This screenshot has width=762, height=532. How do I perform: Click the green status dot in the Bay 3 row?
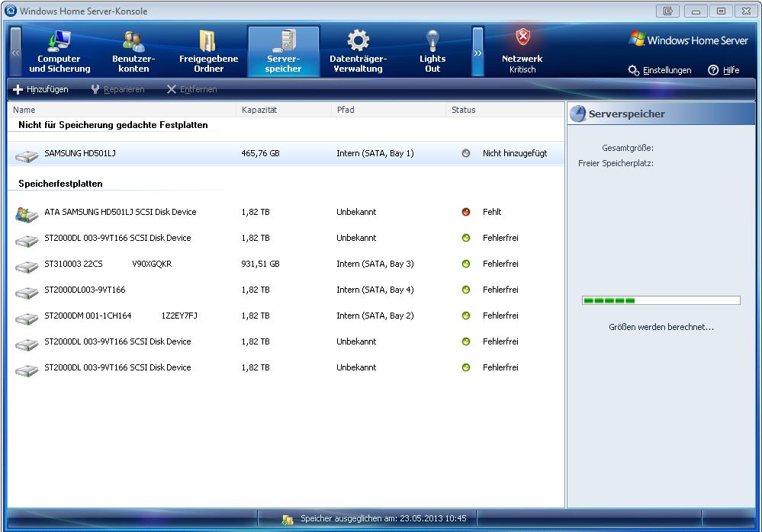466,264
